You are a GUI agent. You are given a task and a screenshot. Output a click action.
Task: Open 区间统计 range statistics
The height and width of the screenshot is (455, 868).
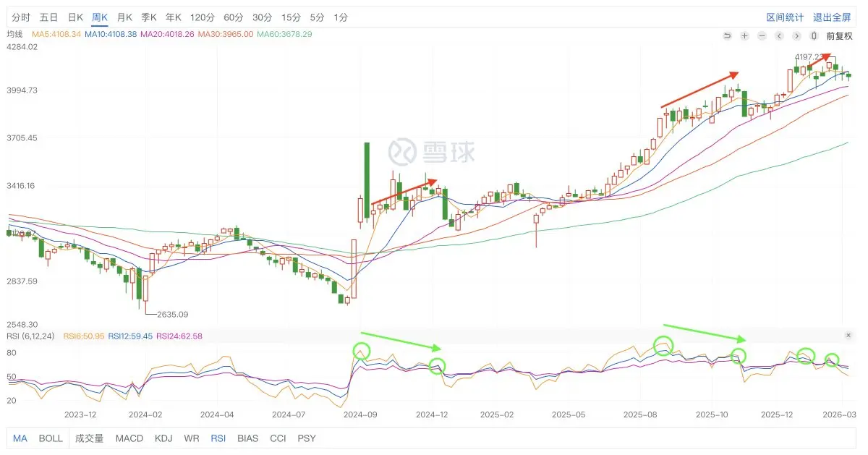[x=786, y=17]
